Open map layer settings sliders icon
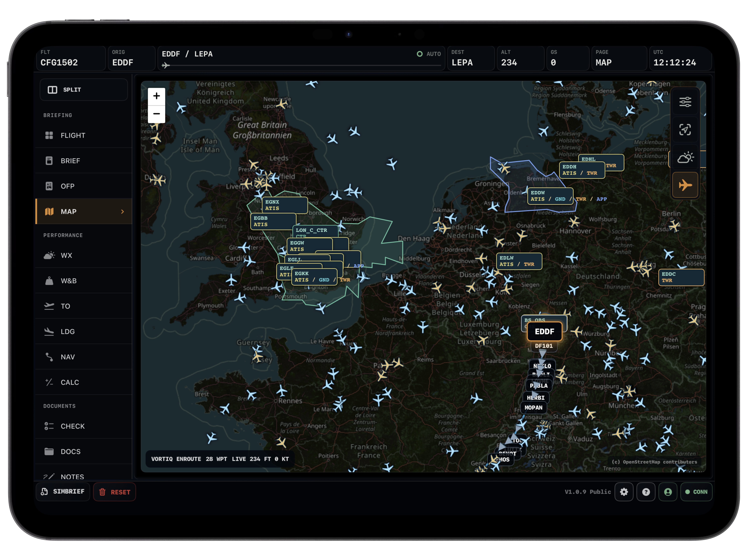747x560 pixels. point(685,102)
